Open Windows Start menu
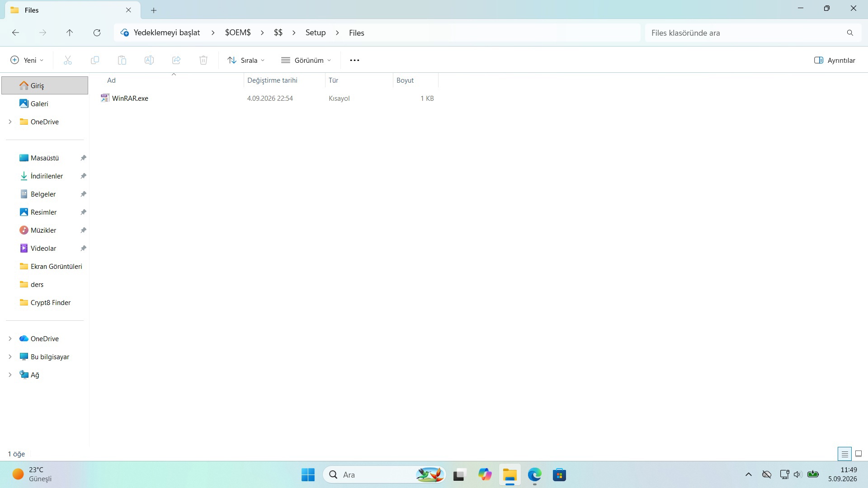 click(308, 475)
